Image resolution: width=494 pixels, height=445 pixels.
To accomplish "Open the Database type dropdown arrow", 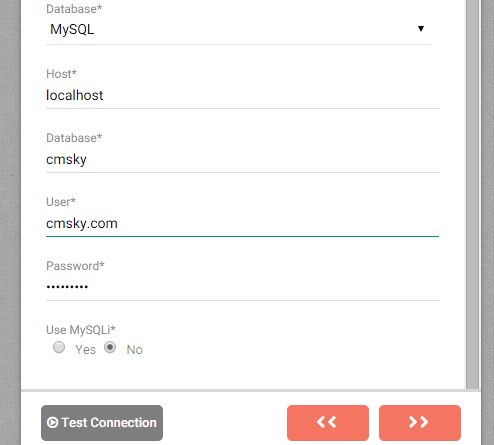I will tap(421, 29).
